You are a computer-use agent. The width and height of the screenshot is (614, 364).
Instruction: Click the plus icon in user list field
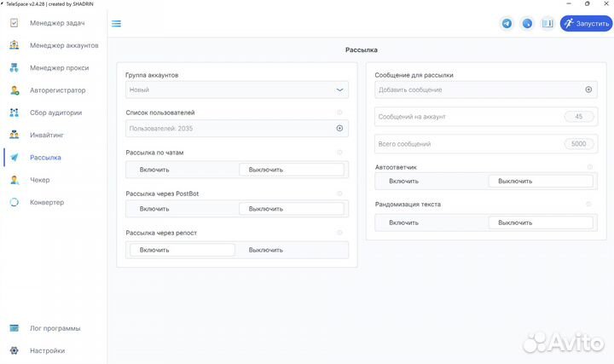[x=339, y=128]
